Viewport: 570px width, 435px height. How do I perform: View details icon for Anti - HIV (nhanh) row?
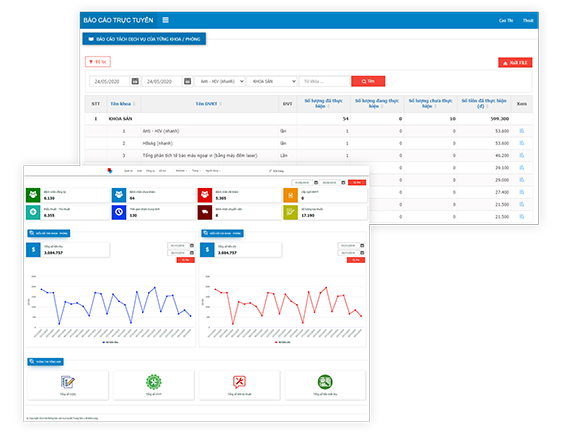(x=522, y=131)
